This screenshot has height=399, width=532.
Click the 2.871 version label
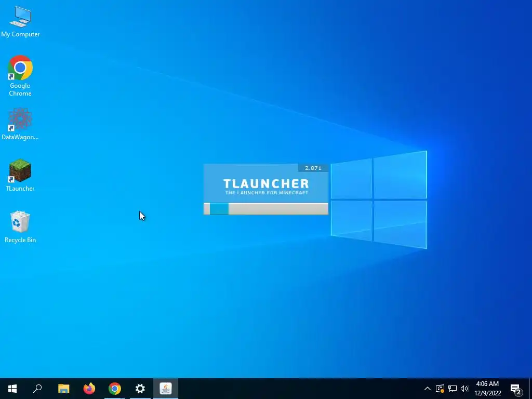(x=313, y=168)
